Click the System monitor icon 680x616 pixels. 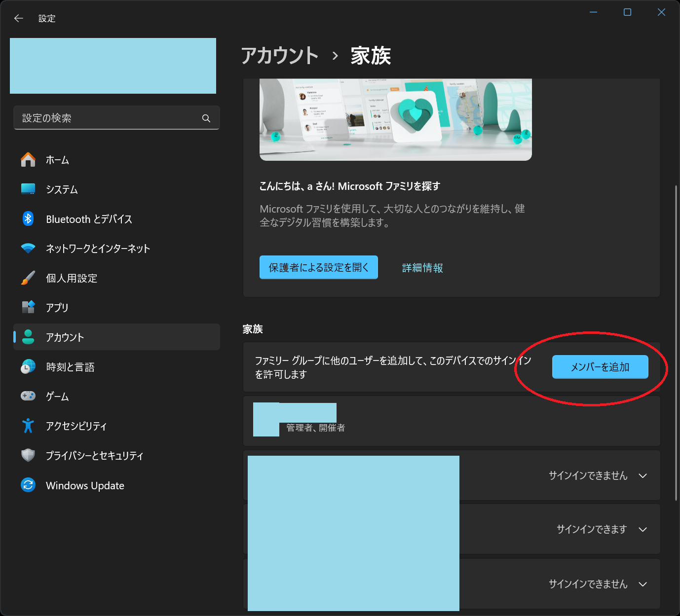28,189
